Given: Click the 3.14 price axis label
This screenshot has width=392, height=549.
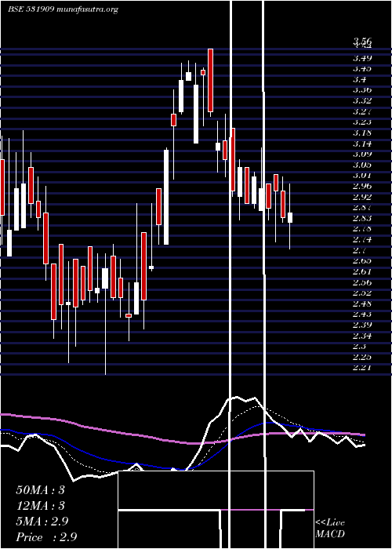Looking at the screenshot, I should (362, 144).
